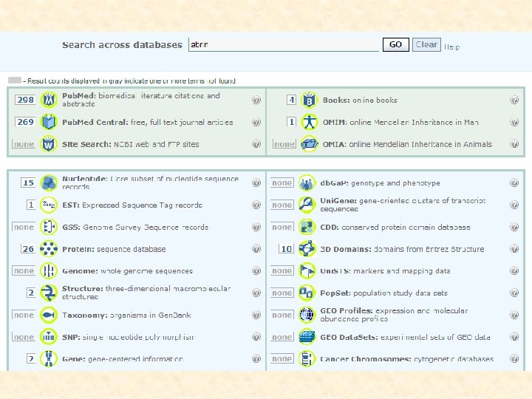Image resolution: width=532 pixels, height=399 pixels.
Task: Click the 'SNP' database name text
Action: [71, 337]
